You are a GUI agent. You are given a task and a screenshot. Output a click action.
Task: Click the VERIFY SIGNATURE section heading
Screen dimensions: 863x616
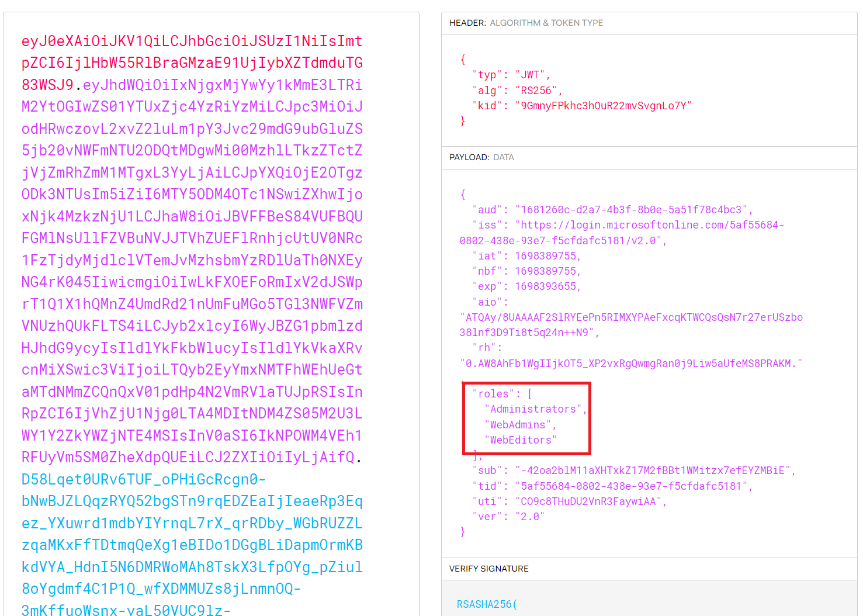[x=488, y=569]
